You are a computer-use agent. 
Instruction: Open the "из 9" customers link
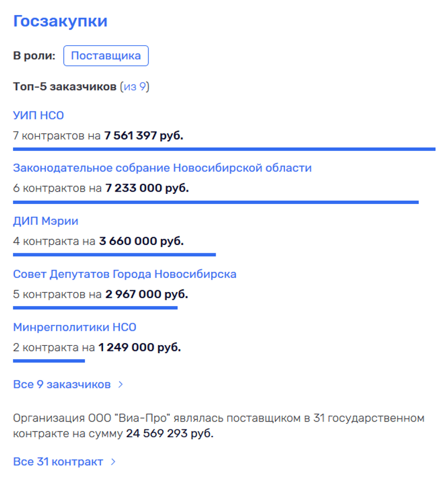coord(134,87)
